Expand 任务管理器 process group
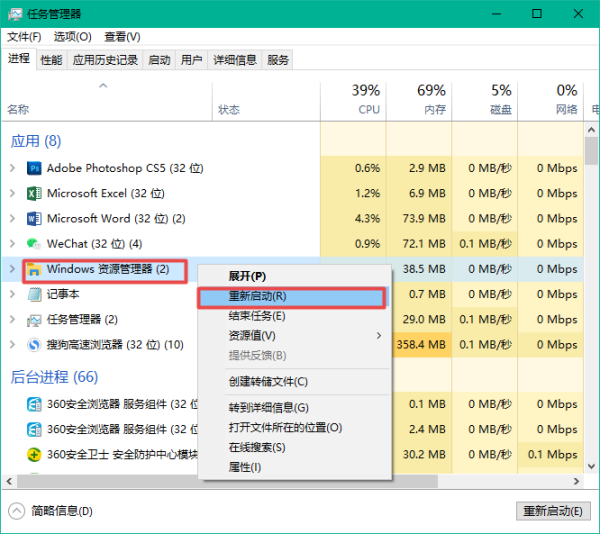 (x=12, y=320)
